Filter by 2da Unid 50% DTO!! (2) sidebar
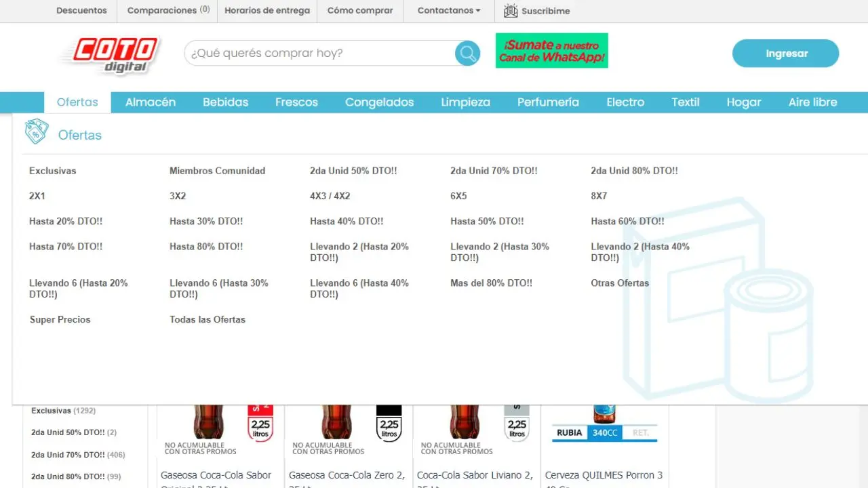Image resolution: width=868 pixels, height=488 pixels. pyautogui.click(x=74, y=432)
